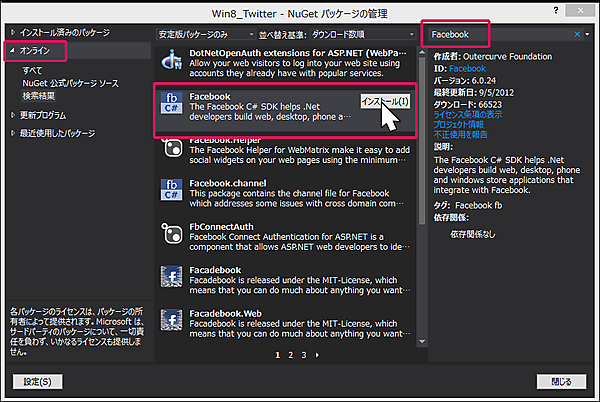Click the ダウンロード: 66523 text
The height and width of the screenshot is (402, 600).
pyautogui.click(x=467, y=104)
